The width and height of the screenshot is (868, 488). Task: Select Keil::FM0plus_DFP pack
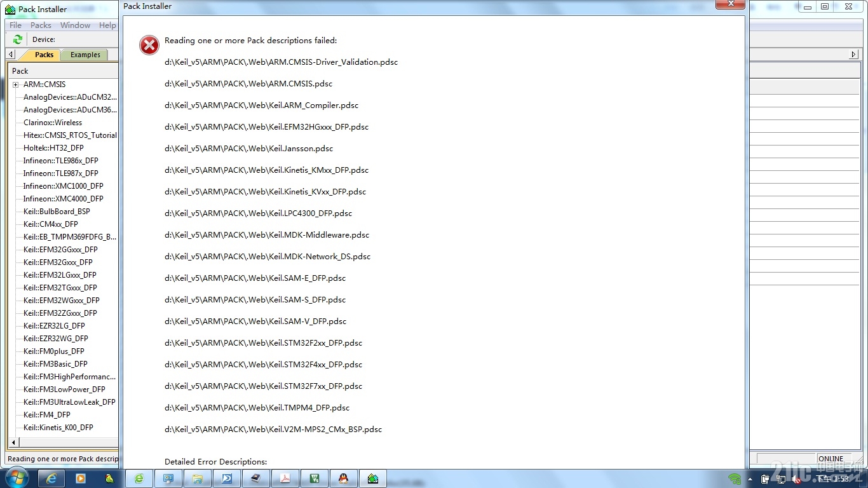[x=54, y=351]
